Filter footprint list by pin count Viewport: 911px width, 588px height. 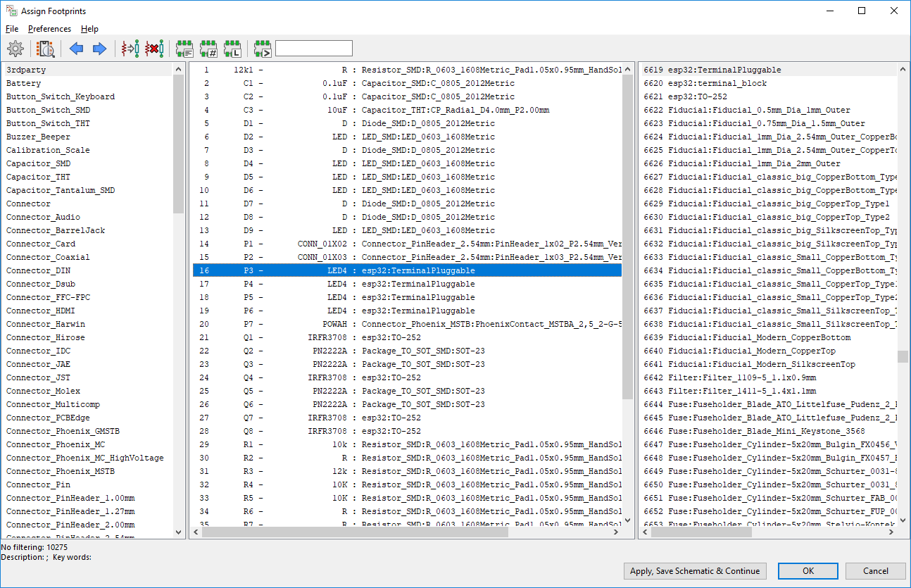tap(209, 49)
